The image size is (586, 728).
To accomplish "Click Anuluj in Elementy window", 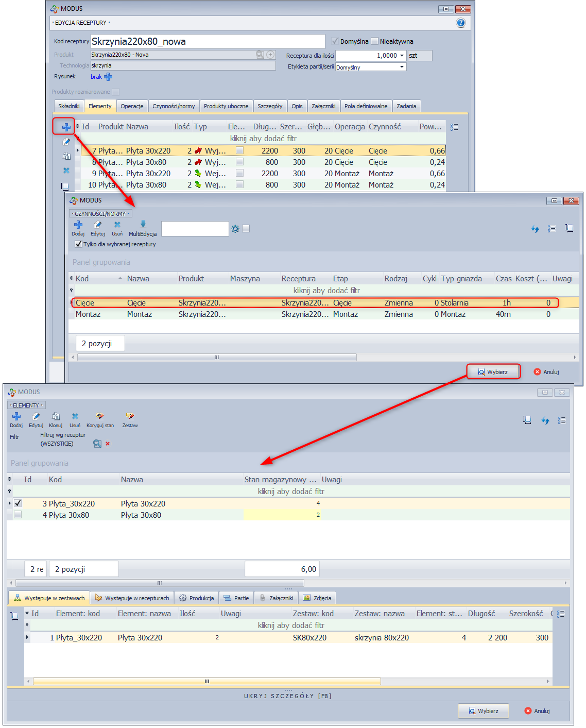I will (537, 711).
